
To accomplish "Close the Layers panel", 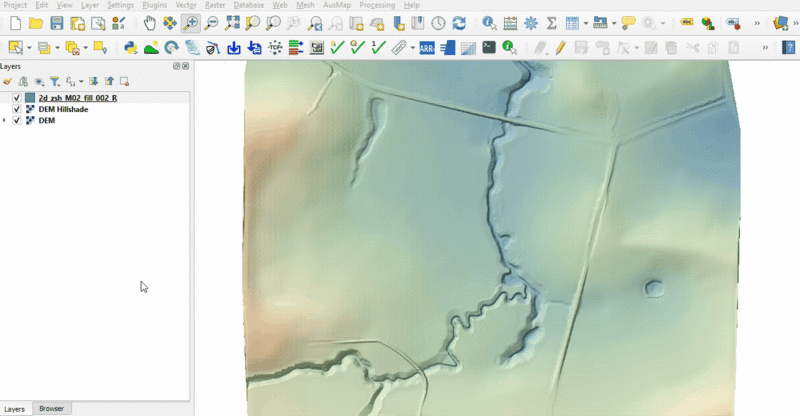I will pos(186,66).
